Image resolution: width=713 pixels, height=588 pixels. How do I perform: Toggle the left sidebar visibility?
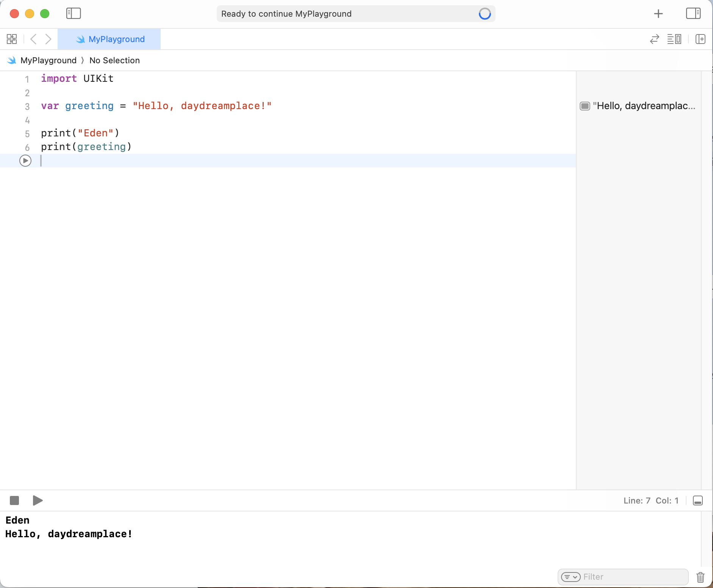(73, 13)
